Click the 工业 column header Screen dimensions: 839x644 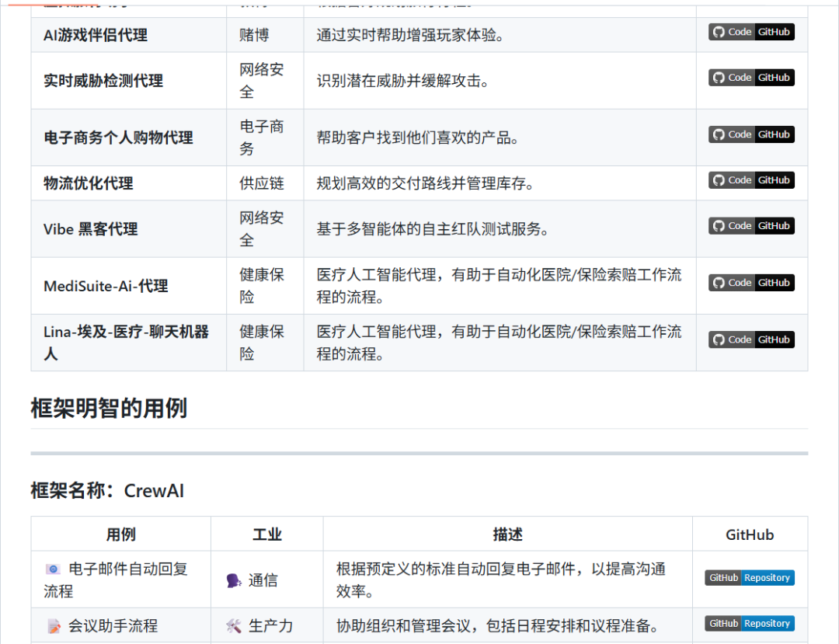[x=267, y=534]
